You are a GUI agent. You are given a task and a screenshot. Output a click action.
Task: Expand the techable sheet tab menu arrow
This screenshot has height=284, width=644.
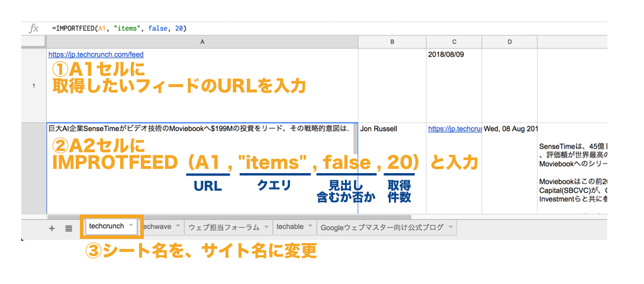click(310, 227)
